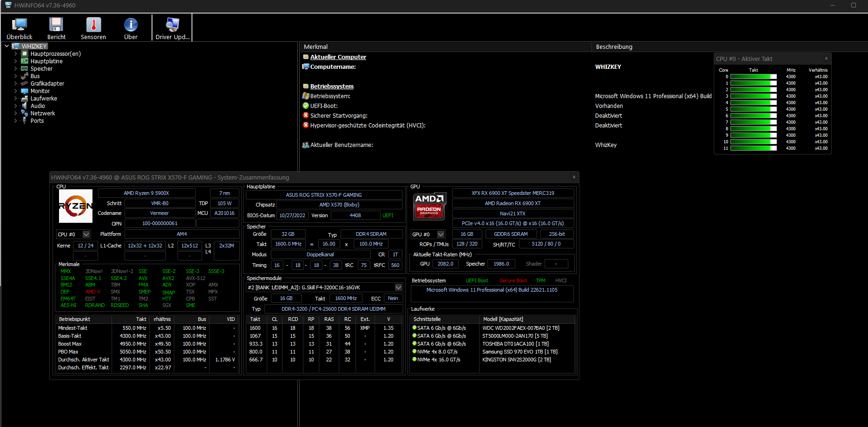Click the Netzwerk tree icon
Viewport: 868px width, 427px height.
point(25,113)
